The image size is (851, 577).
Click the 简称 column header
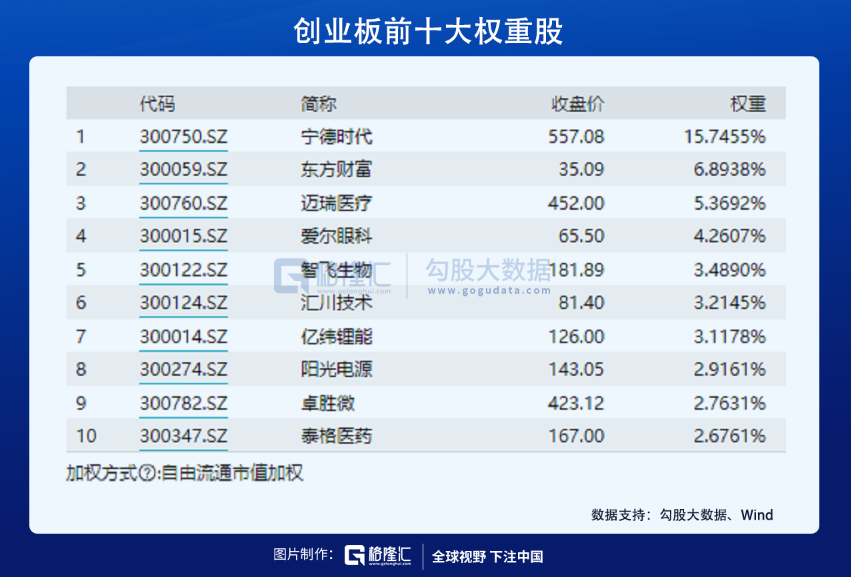point(319,104)
